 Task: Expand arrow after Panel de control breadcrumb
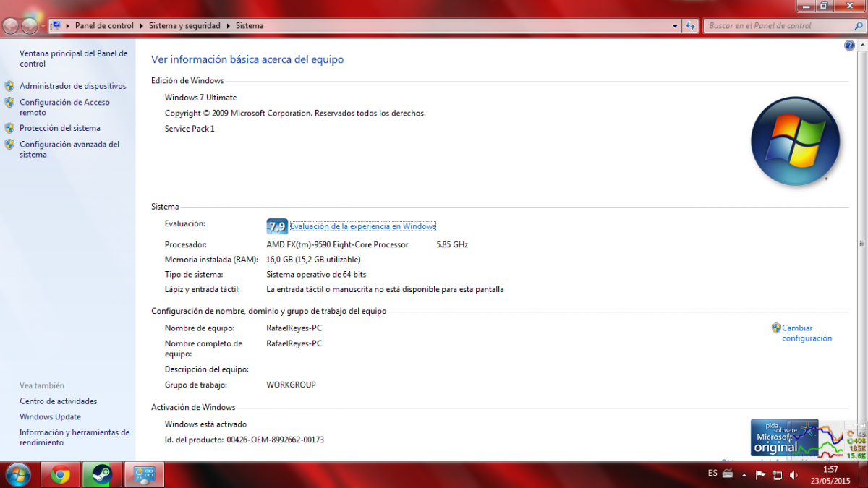click(141, 25)
